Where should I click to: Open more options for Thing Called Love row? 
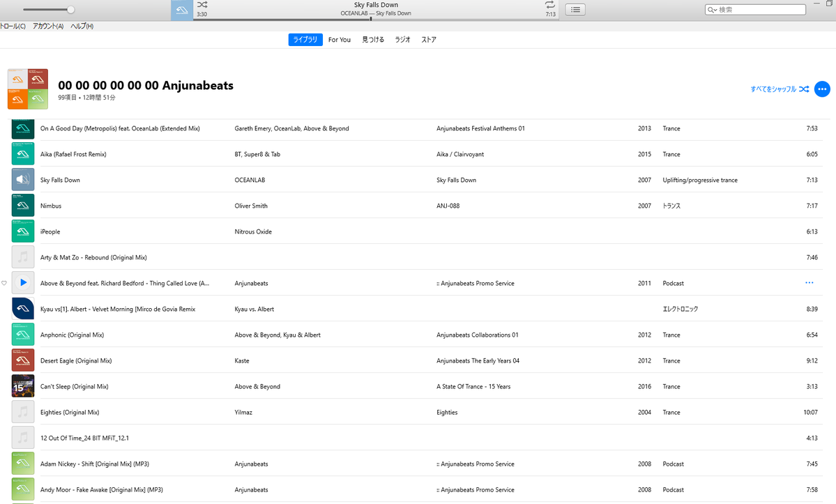click(810, 283)
